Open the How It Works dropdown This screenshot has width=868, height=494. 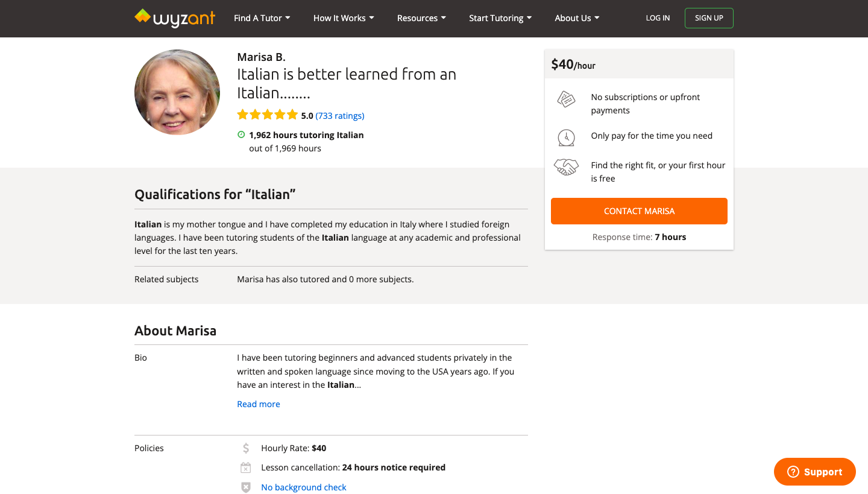[x=344, y=18]
